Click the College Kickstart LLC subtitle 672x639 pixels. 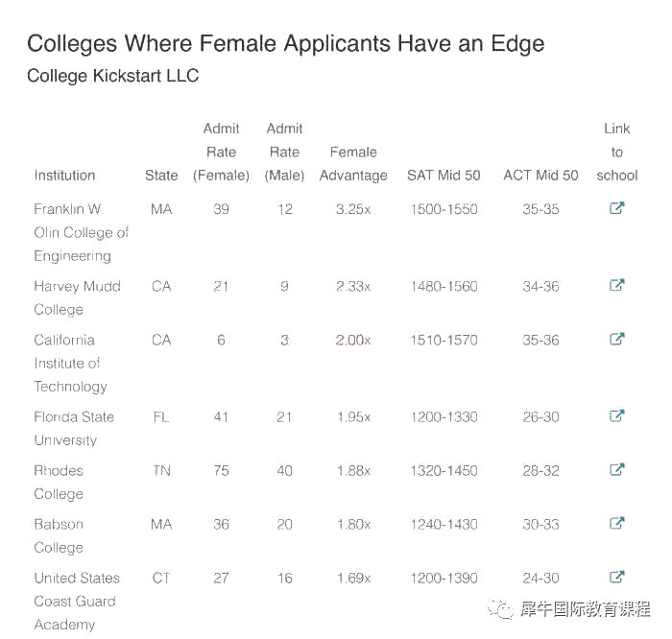112,76
